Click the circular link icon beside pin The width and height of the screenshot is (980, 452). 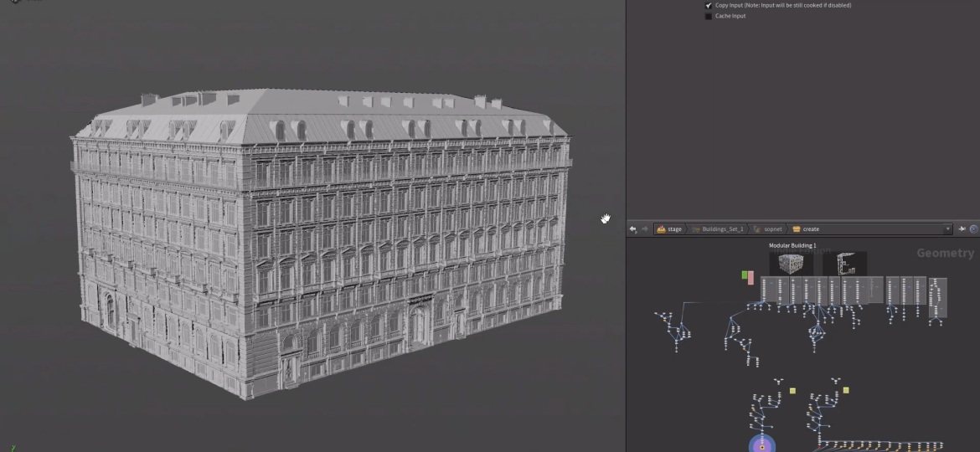pos(972,229)
